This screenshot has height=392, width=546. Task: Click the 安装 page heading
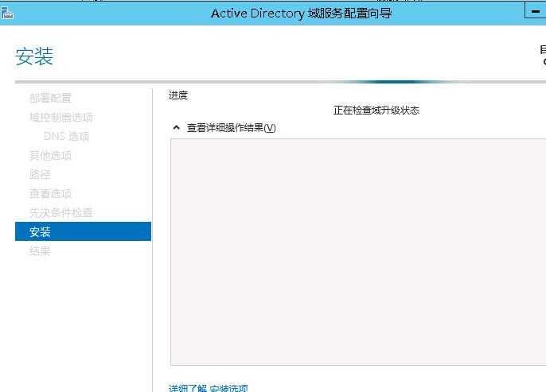coord(34,56)
